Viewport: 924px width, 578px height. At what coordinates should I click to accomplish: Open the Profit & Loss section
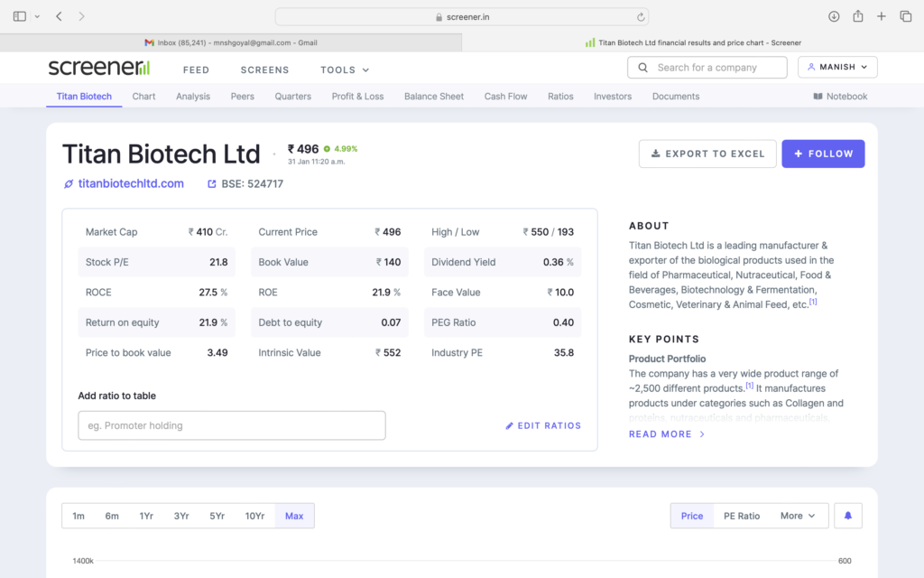point(357,96)
